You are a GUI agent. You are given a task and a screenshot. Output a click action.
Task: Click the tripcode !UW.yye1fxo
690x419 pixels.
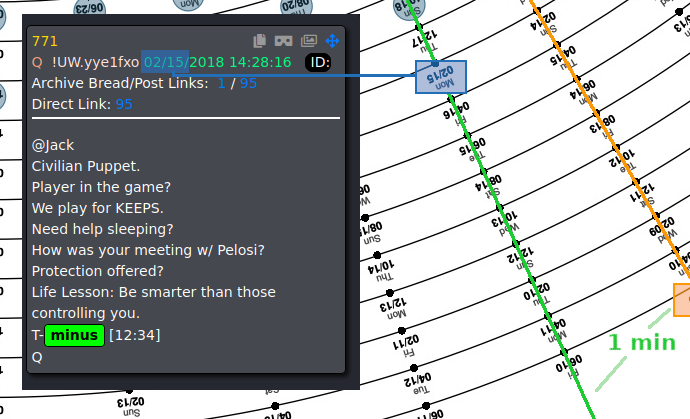click(x=95, y=62)
